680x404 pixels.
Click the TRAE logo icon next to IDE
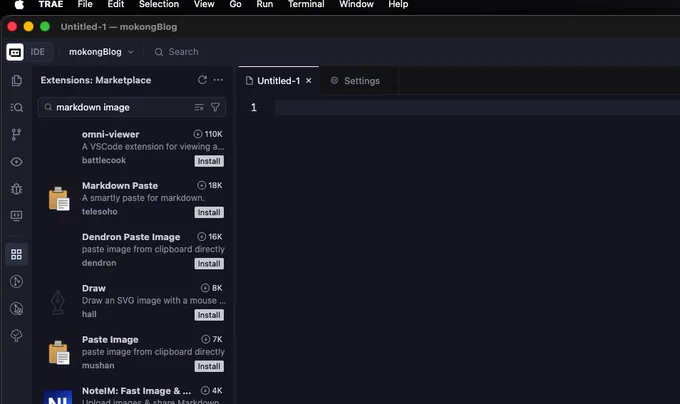coord(15,52)
